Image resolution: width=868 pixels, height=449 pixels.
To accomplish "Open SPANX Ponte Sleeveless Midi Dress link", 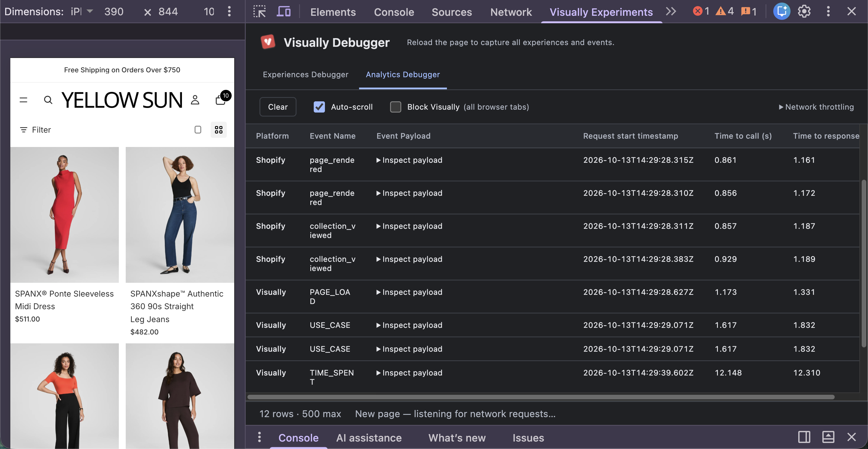I will (x=64, y=300).
